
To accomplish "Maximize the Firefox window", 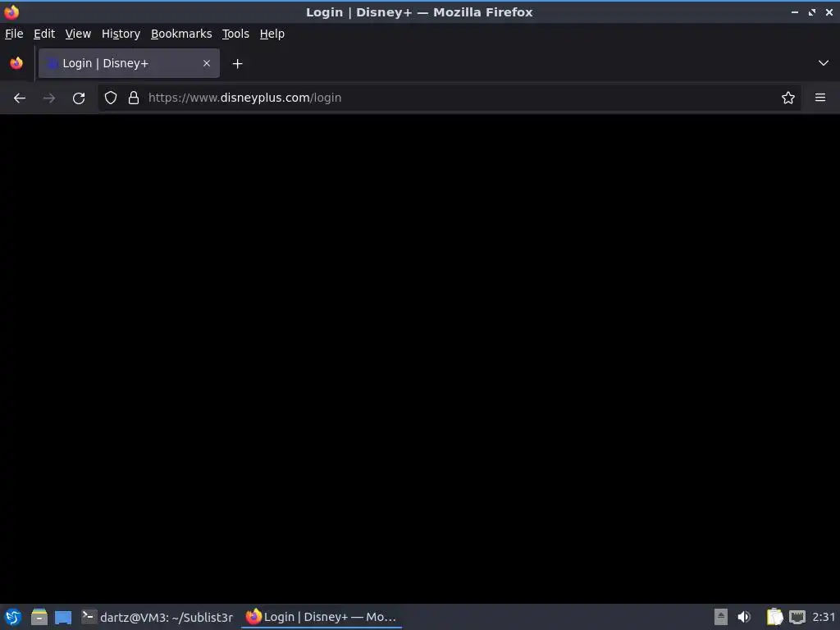I will tap(811, 11).
